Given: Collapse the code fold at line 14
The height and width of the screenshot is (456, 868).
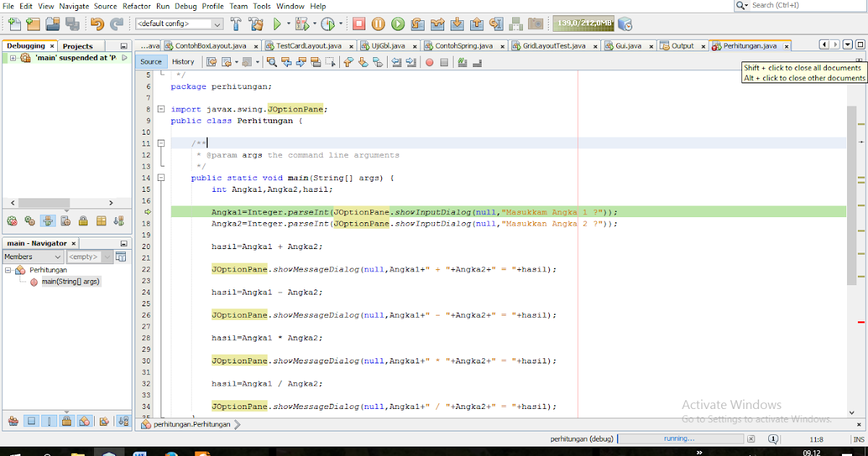Looking at the screenshot, I should [161, 178].
